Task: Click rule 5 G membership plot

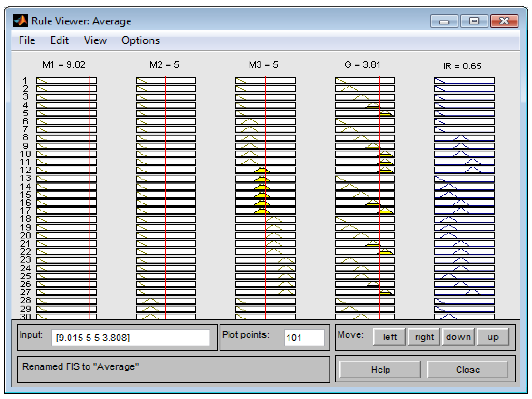Action: click(365, 113)
